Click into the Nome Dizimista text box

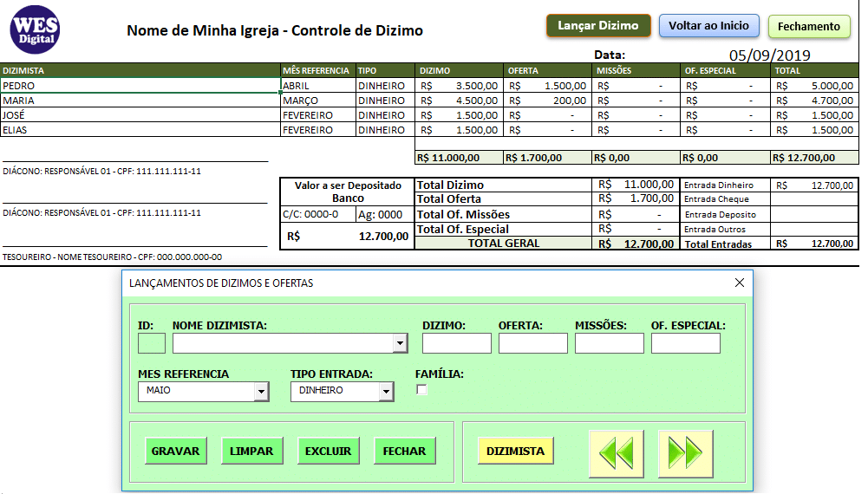[x=283, y=343]
